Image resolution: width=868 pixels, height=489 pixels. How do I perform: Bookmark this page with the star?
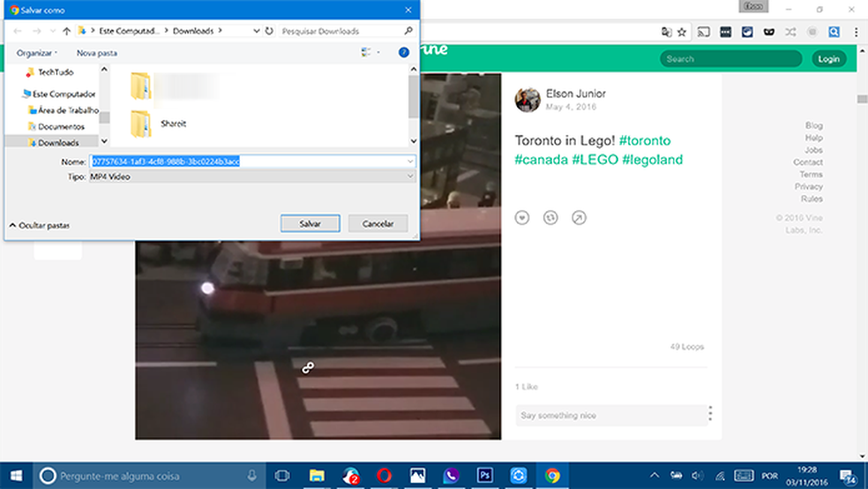pyautogui.click(x=682, y=32)
